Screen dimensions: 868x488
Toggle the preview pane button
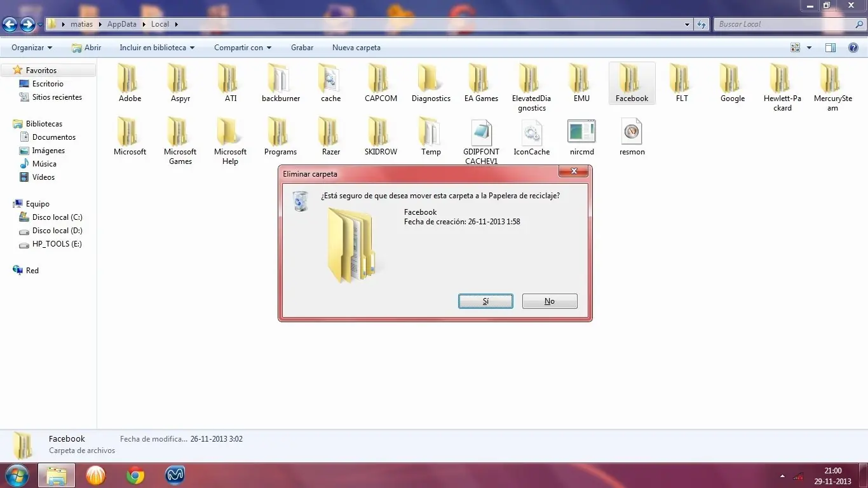tap(830, 48)
